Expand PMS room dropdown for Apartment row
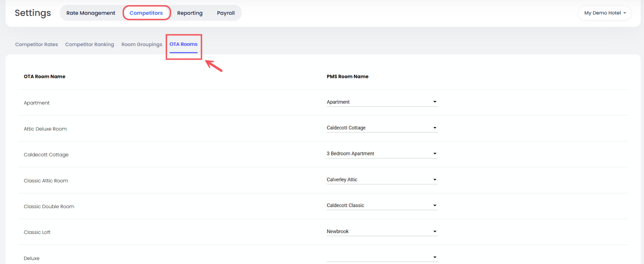 tap(382, 102)
